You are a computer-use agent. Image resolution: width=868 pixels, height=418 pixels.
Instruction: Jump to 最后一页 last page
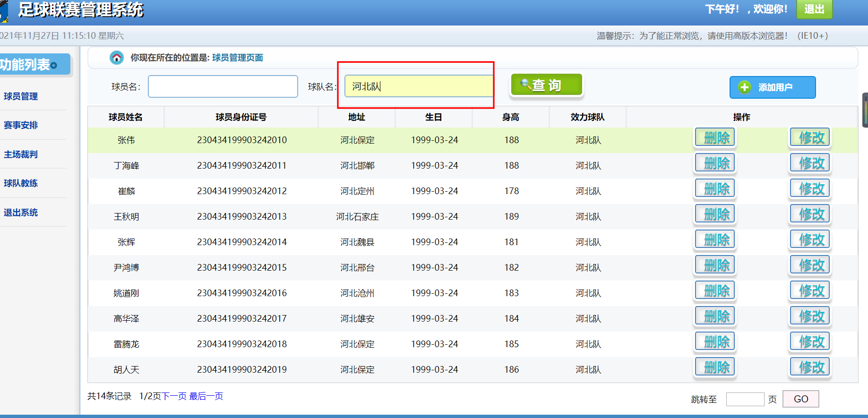click(x=206, y=396)
